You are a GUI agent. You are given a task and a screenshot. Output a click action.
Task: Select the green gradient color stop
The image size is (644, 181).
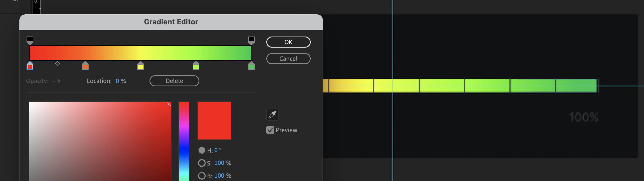(x=251, y=66)
